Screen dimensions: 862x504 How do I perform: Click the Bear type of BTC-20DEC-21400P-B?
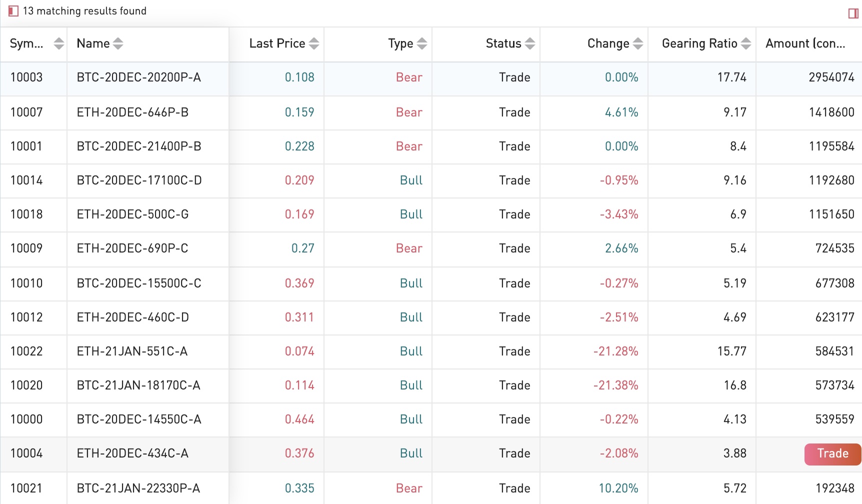pyautogui.click(x=409, y=146)
